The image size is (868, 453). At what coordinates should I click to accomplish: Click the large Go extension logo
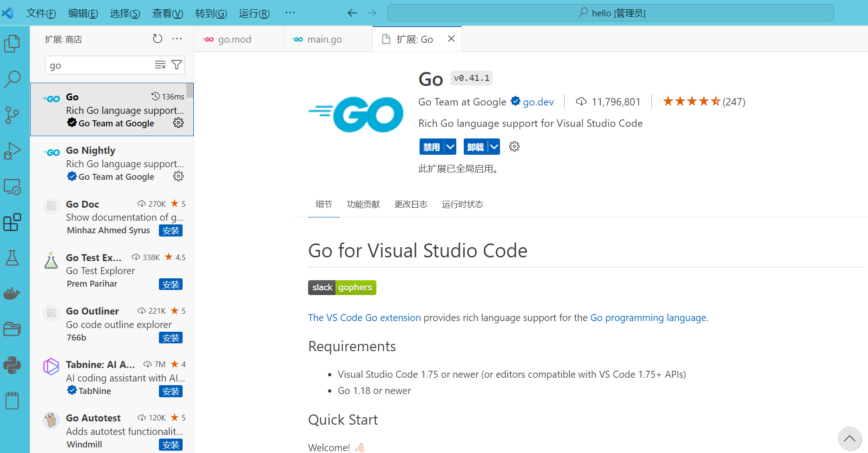[356, 114]
